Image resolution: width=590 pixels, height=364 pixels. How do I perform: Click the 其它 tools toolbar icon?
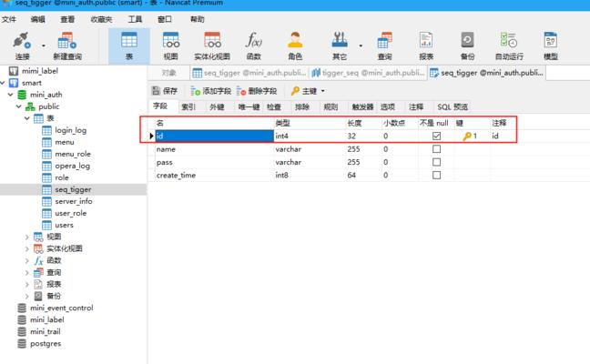[x=340, y=45]
